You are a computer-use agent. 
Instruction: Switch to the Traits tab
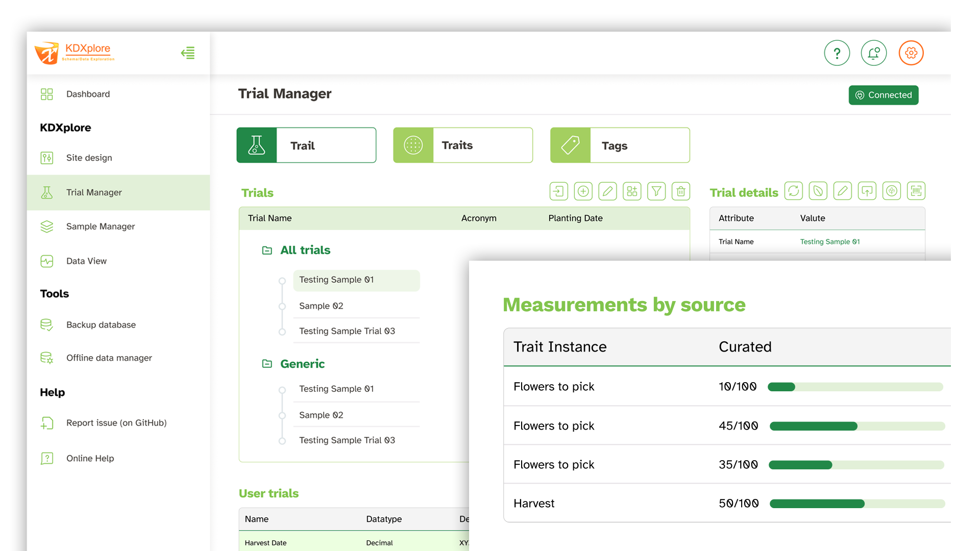point(463,145)
